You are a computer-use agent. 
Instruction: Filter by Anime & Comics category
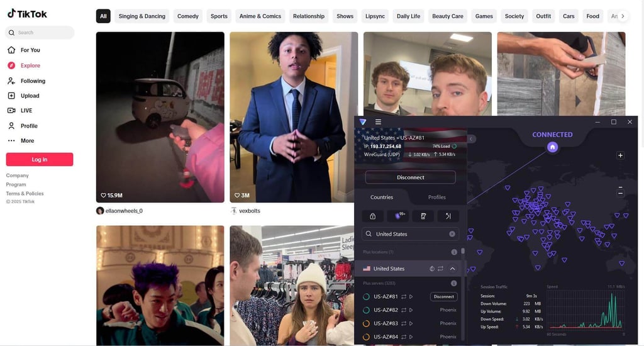coord(260,16)
